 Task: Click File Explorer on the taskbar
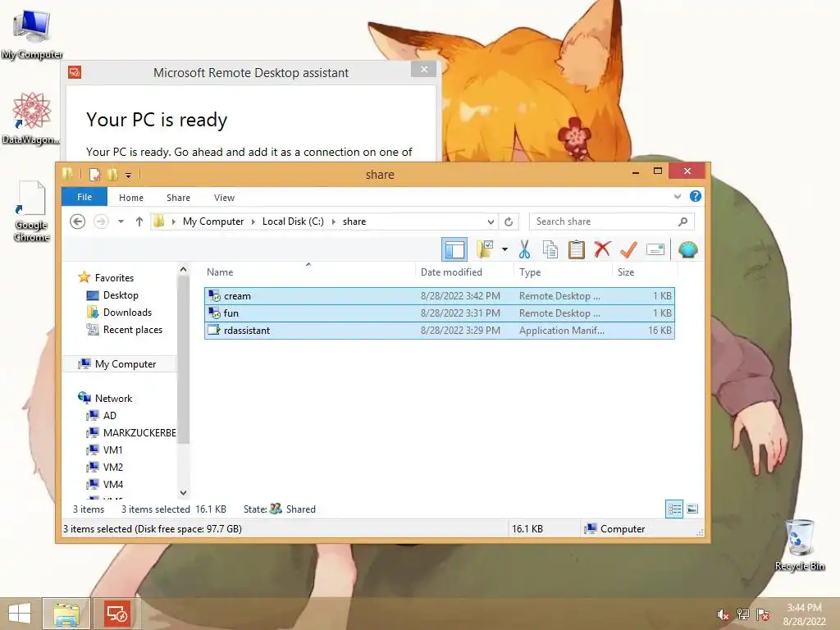[x=66, y=614]
